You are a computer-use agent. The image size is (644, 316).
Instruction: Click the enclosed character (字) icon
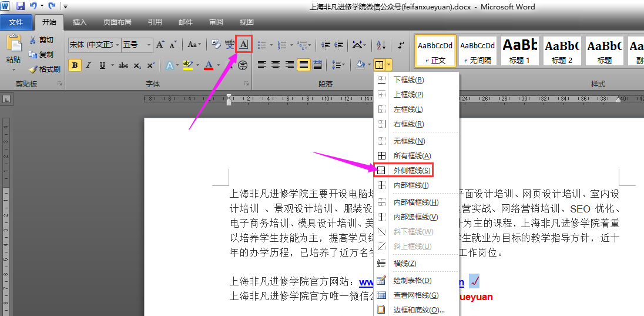(243, 65)
